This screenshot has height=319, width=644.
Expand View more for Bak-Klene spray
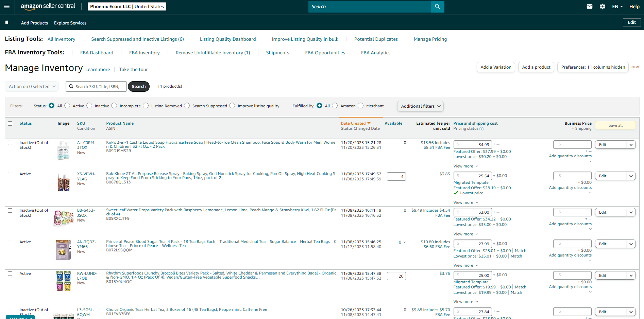pyautogui.click(x=466, y=202)
